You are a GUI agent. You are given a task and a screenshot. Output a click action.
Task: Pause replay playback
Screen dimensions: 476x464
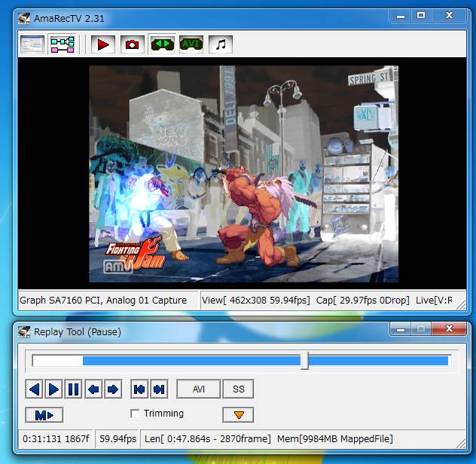(73, 389)
